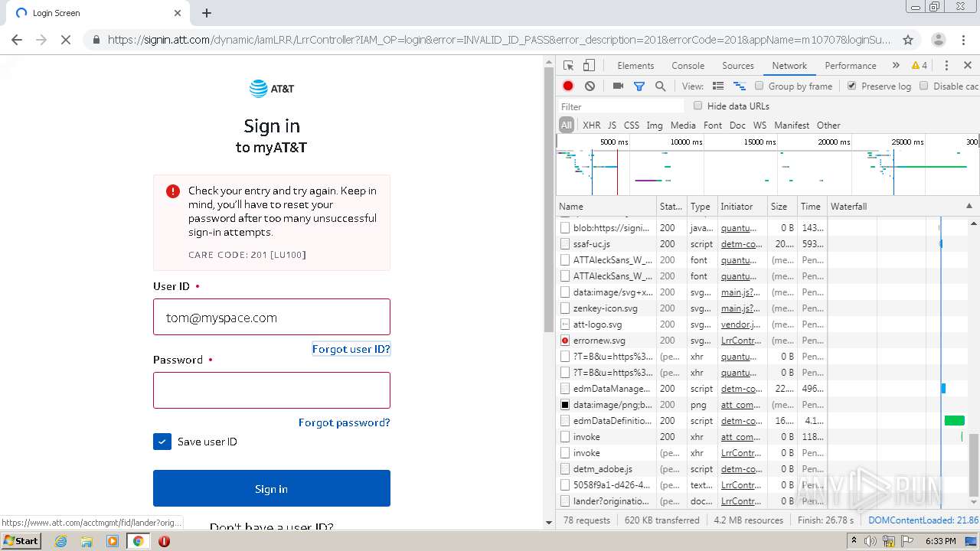This screenshot has height=551, width=980.
Task: Click the AT&T logo
Action: [x=272, y=89]
